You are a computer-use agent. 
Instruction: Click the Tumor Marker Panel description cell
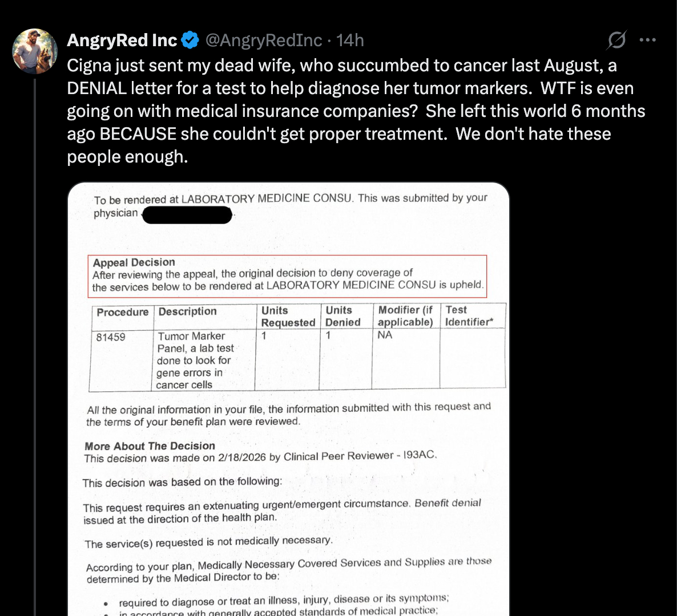click(194, 360)
